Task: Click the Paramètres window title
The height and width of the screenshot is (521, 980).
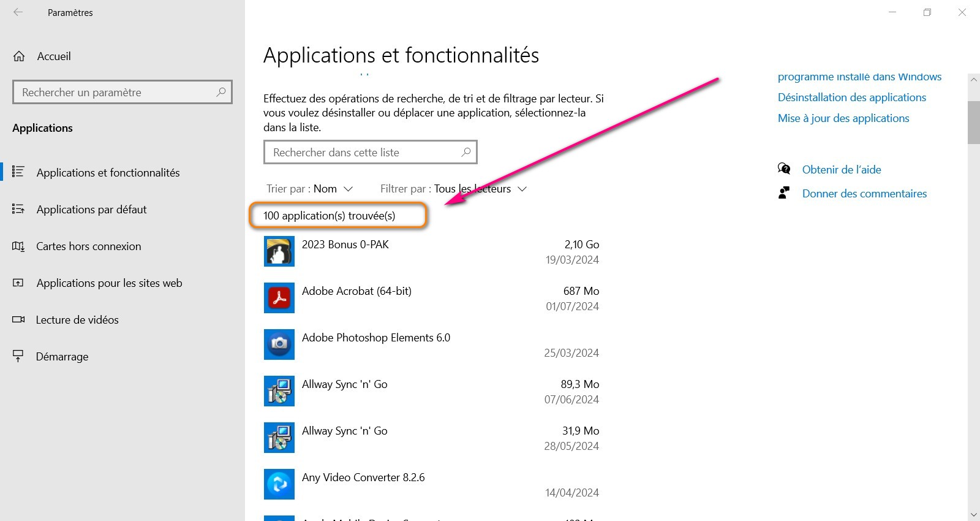Action: [70, 13]
